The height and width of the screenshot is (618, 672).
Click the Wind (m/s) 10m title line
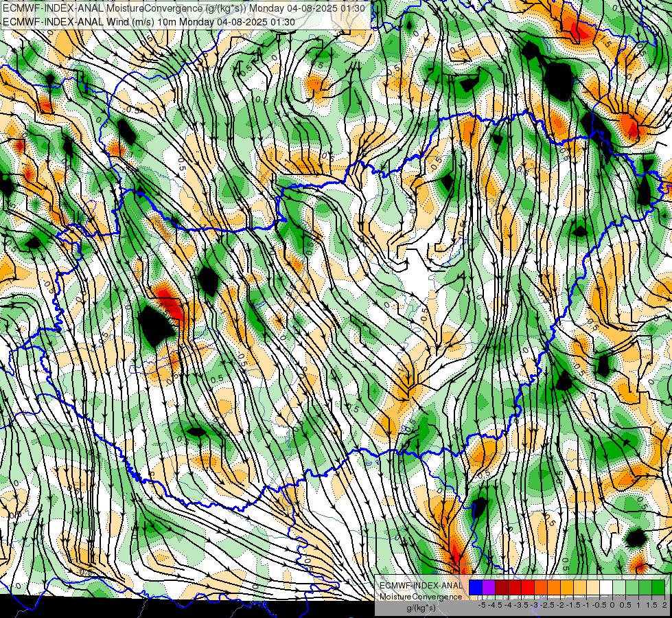[149, 22]
